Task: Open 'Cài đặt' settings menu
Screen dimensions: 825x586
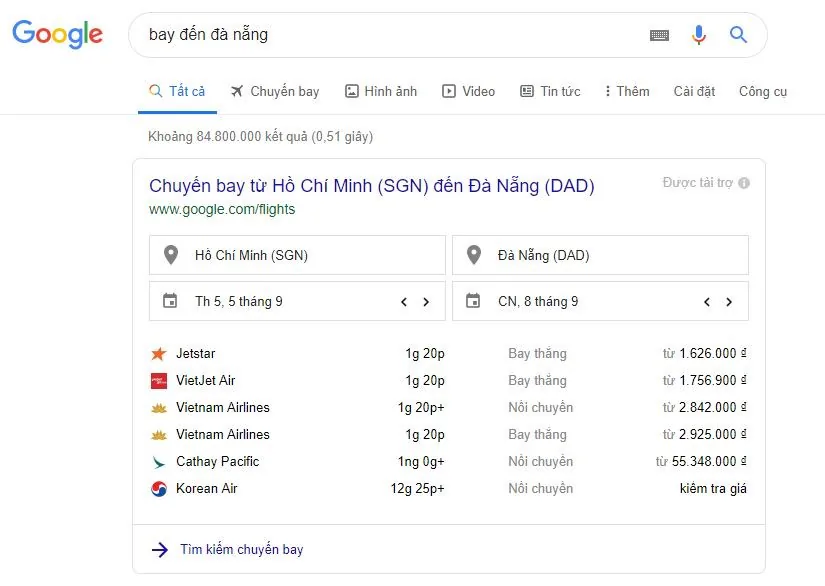Action: point(694,92)
